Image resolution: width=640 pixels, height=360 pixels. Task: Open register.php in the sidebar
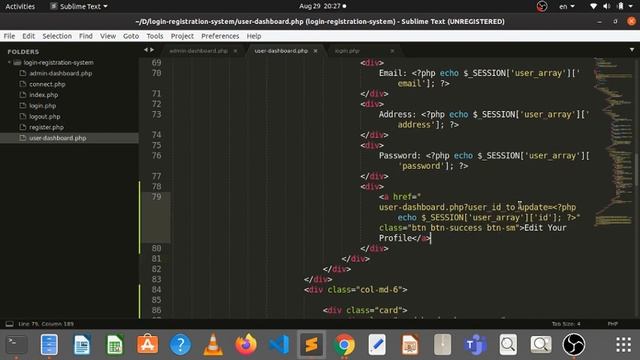click(x=46, y=127)
